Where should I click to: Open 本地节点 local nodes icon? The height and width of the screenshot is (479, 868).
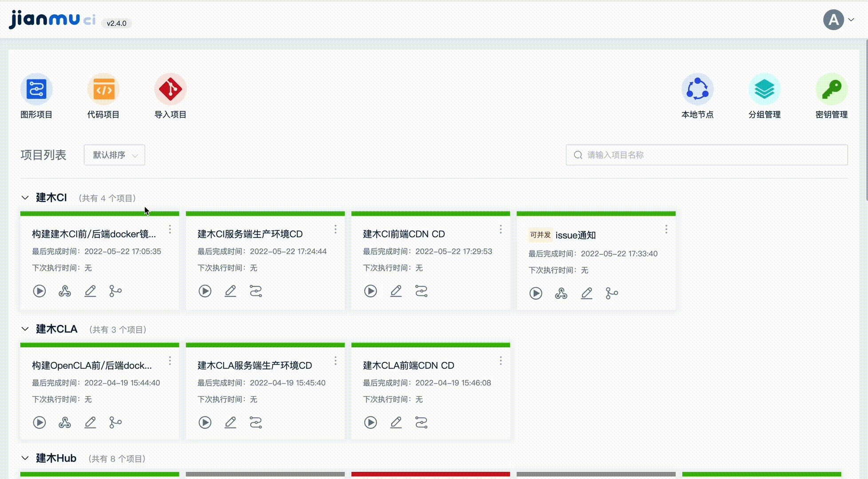click(x=698, y=89)
